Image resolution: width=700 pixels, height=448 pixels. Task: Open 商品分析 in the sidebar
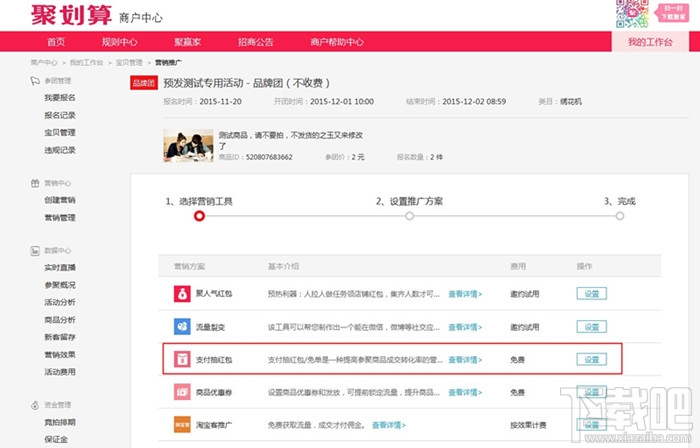click(x=60, y=320)
